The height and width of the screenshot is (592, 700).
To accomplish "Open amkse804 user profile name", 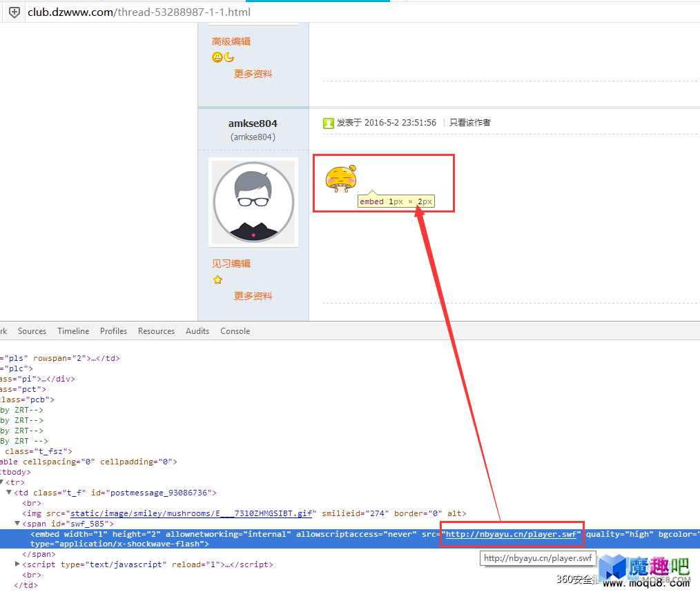I will (x=253, y=123).
